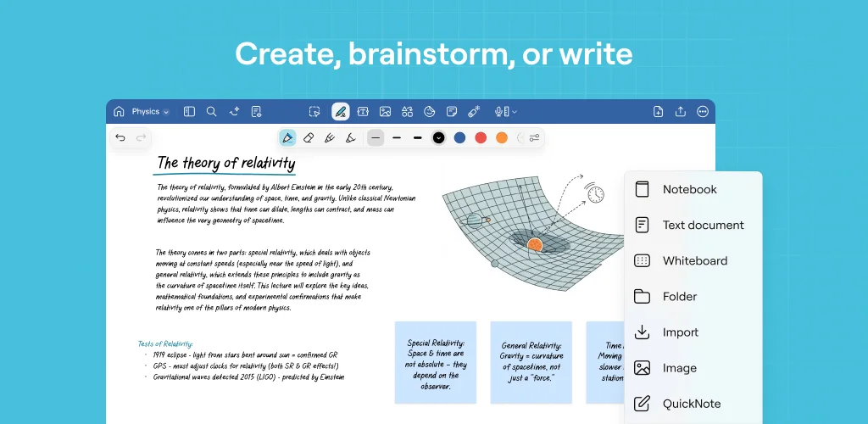Image resolution: width=868 pixels, height=424 pixels.
Task: Expand the black color swatch dropdown
Action: [438, 138]
